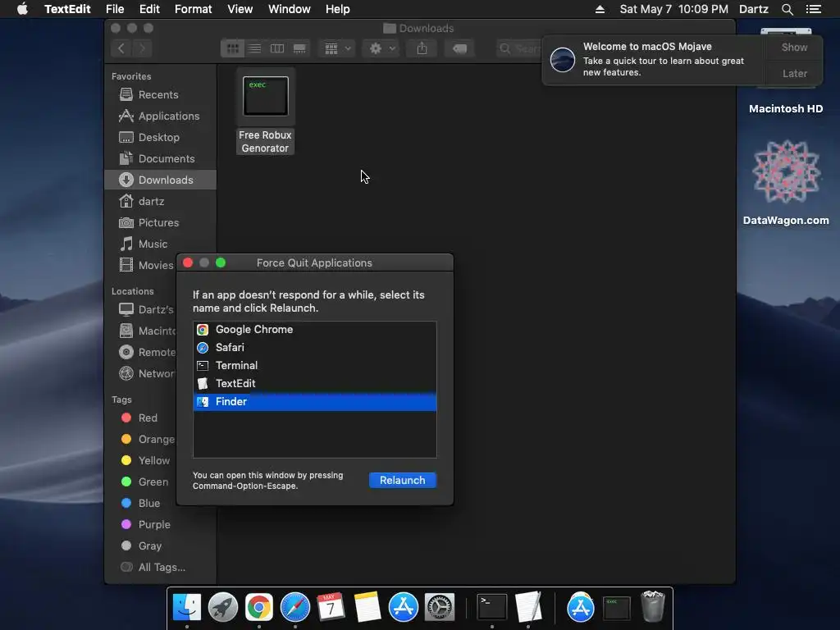840x630 pixels.
Task: Open Recents in Finder sidebar
Action: [160, 94]
